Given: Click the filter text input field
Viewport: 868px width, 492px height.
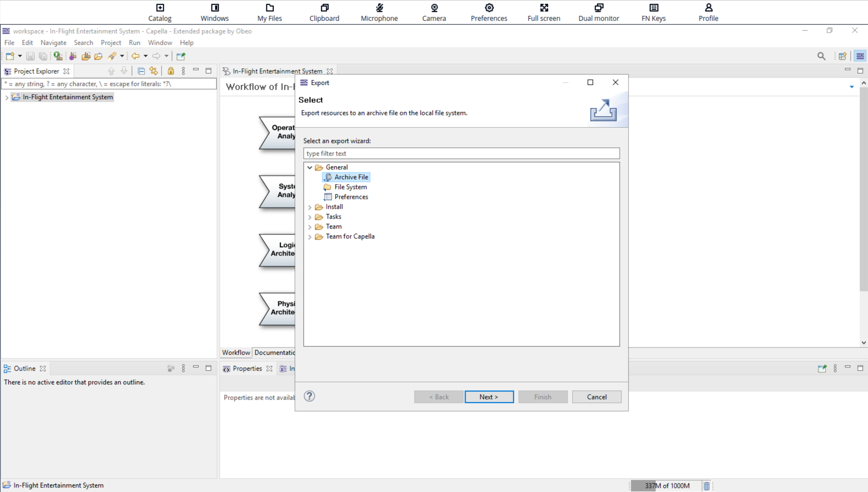Looking at the screenshot, I should point(461,153).
